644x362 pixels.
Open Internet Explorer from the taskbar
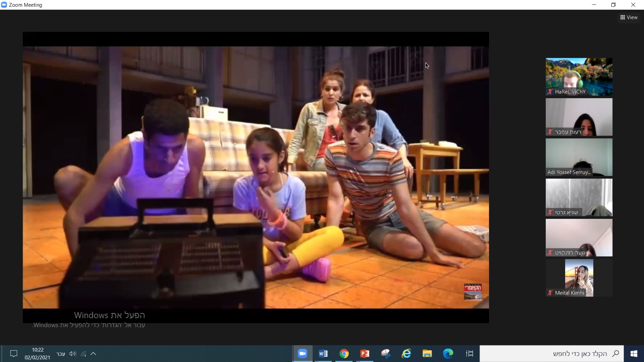407,354
